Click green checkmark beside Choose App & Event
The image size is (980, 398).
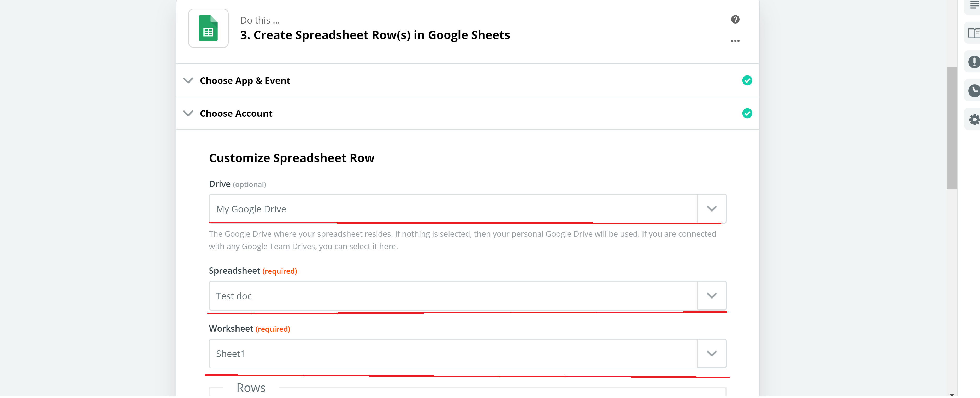(747, 81)
